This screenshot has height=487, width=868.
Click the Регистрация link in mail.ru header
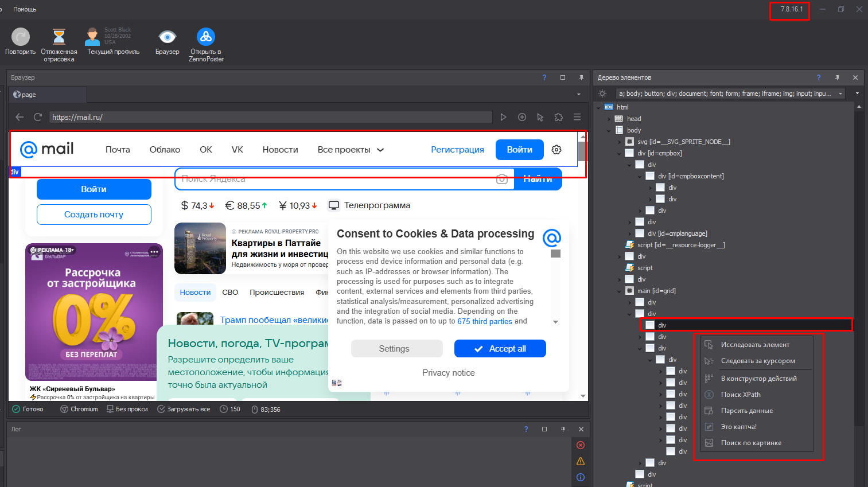(x=457, y=150)
